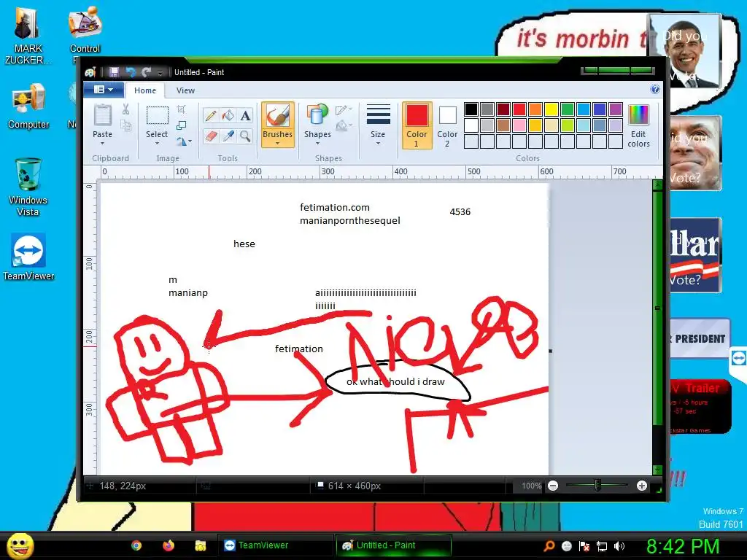
Task: Click the smiley Start button
Action: click(x=20, y=546)
